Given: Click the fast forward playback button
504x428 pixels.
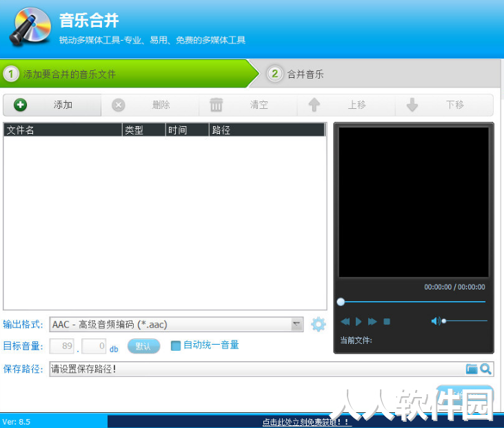Looking at the screenshot, I should [x=372, y=321].
